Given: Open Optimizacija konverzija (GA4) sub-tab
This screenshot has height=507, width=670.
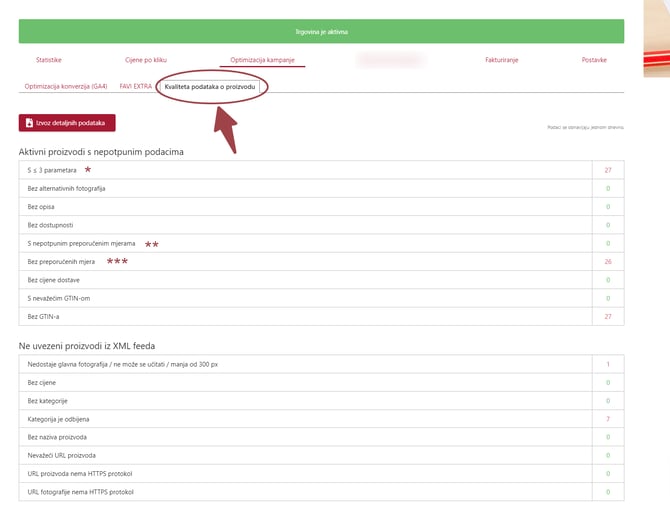Looking at the screenshot, I should (x=65, y=87).
